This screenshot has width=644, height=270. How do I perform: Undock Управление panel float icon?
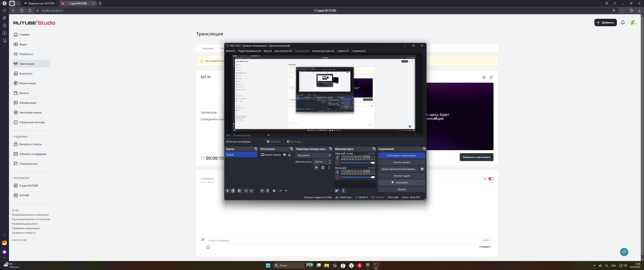424,149
